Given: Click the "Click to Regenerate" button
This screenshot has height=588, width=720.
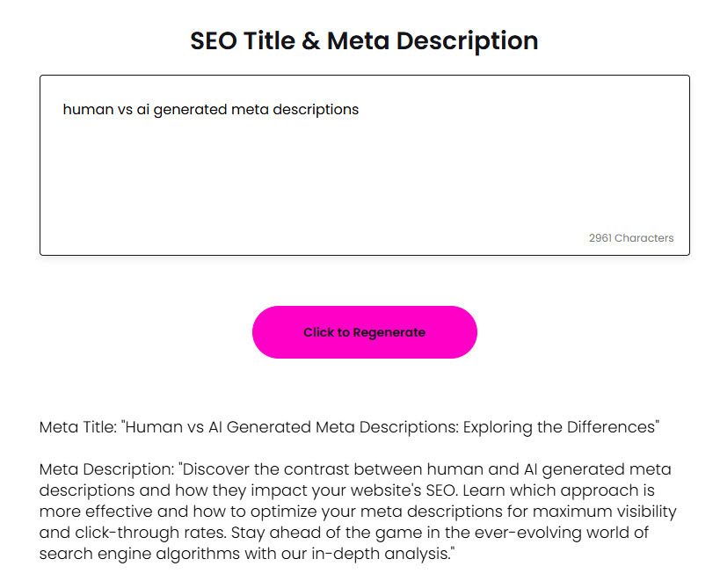Looking at the screenshot, I should point(364,332).
